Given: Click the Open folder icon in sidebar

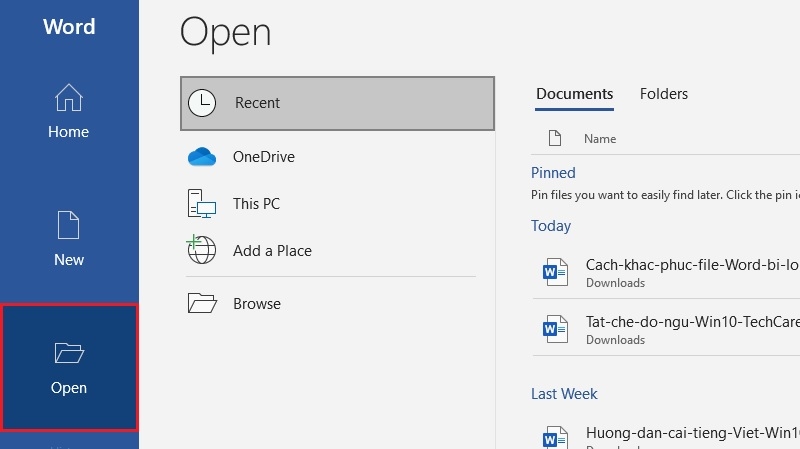Looking at the screenshot, I should click(69, 353).
